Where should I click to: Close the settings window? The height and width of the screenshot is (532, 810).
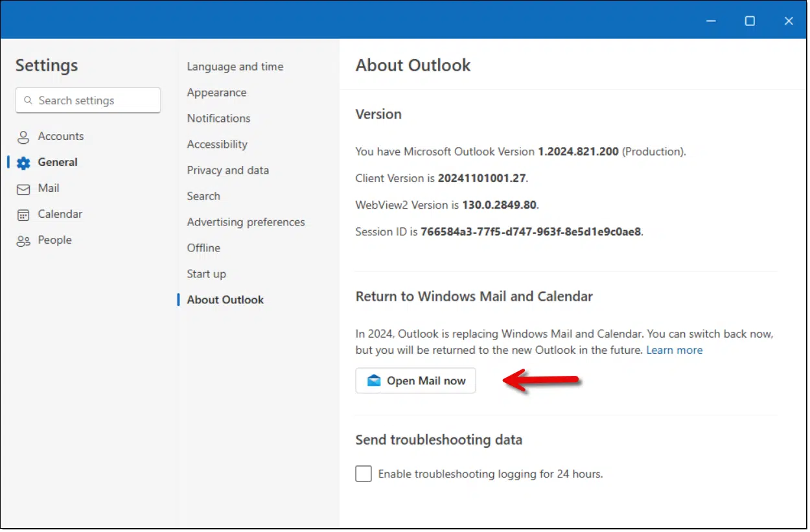coord(789,21)
